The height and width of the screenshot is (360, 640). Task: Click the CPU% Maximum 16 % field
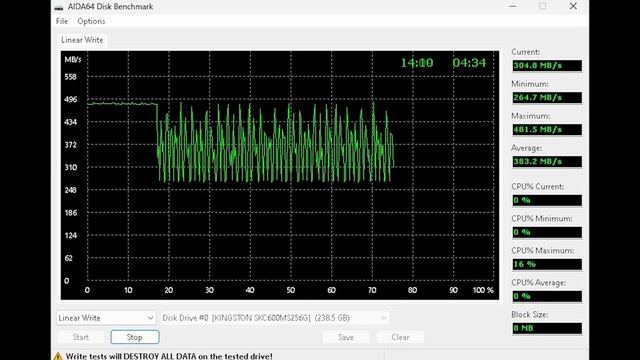pyautogui.click(x=547, y=264)
